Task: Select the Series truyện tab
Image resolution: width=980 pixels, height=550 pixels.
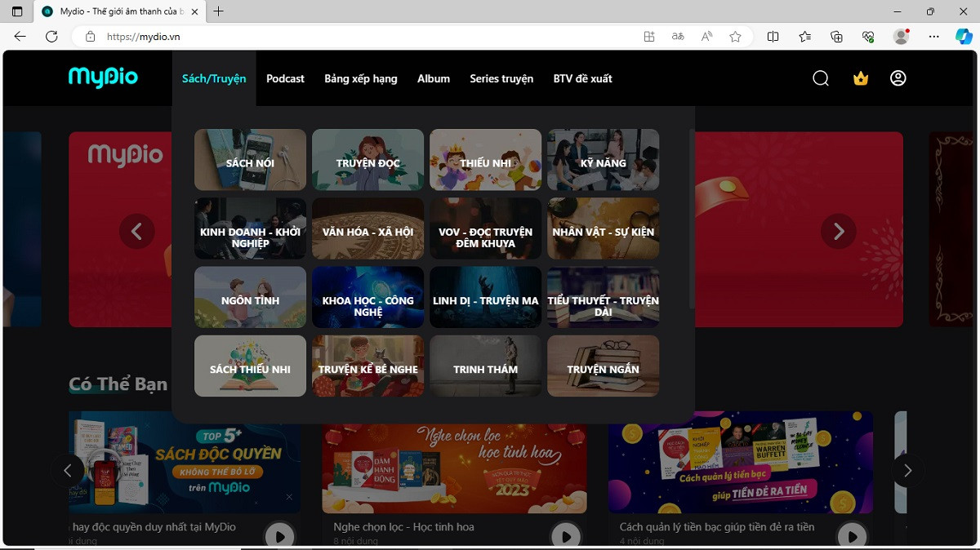Action: click(x=501, y=78)
